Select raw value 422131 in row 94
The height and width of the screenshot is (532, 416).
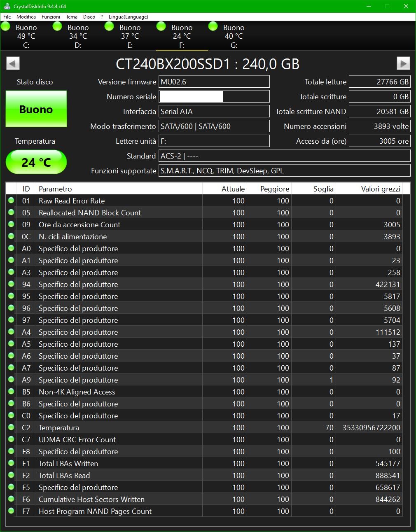pos(388,285)
